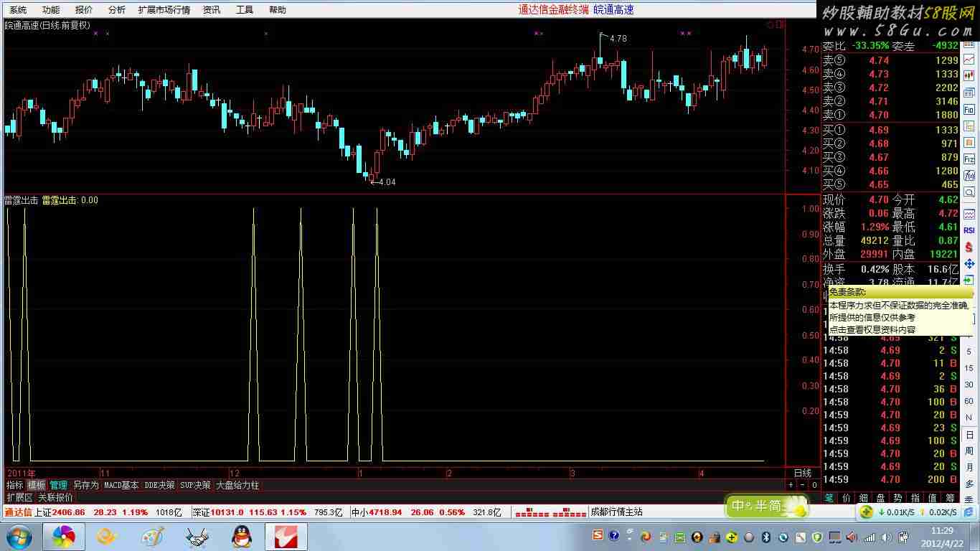The image size is (980, 551).
Task: Click the red dollar sign icon
Action: click(969, 248)
